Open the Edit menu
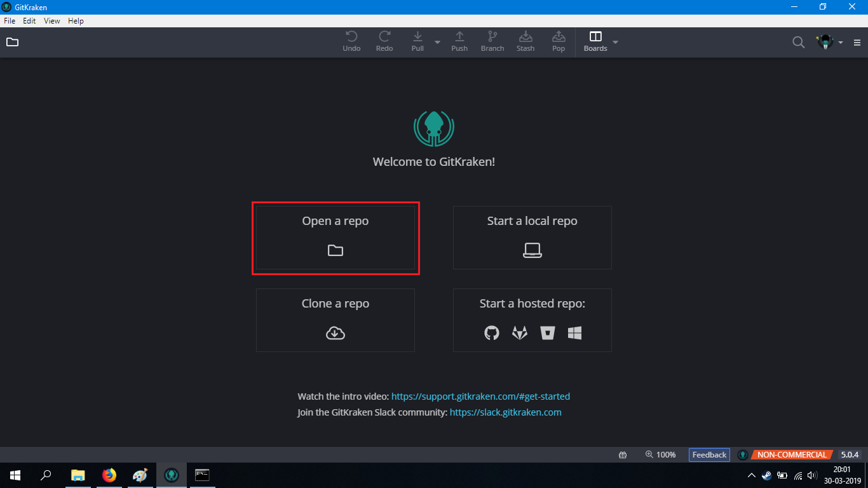Screen dimensions: 868x488 [29, 21]
